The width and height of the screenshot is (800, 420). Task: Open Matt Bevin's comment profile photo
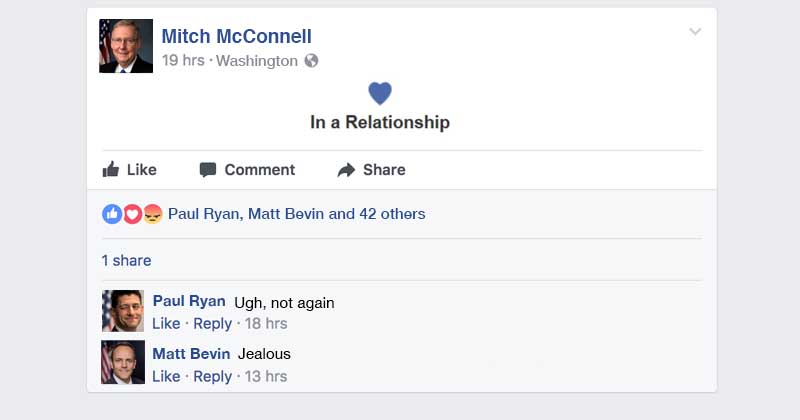123,362
